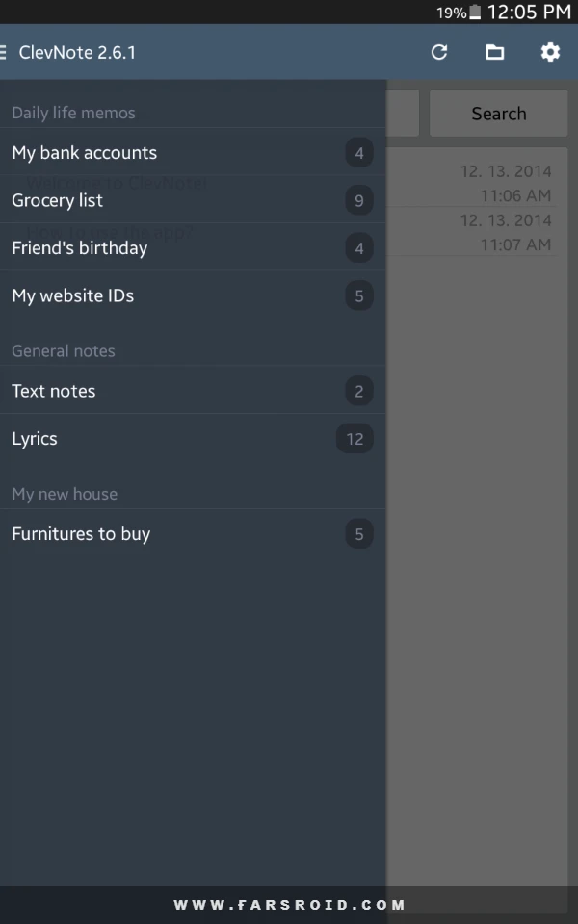This screenshot has height=924, width=578.
Task: Select Friend's birthday folder
Action: pos(193,248)
